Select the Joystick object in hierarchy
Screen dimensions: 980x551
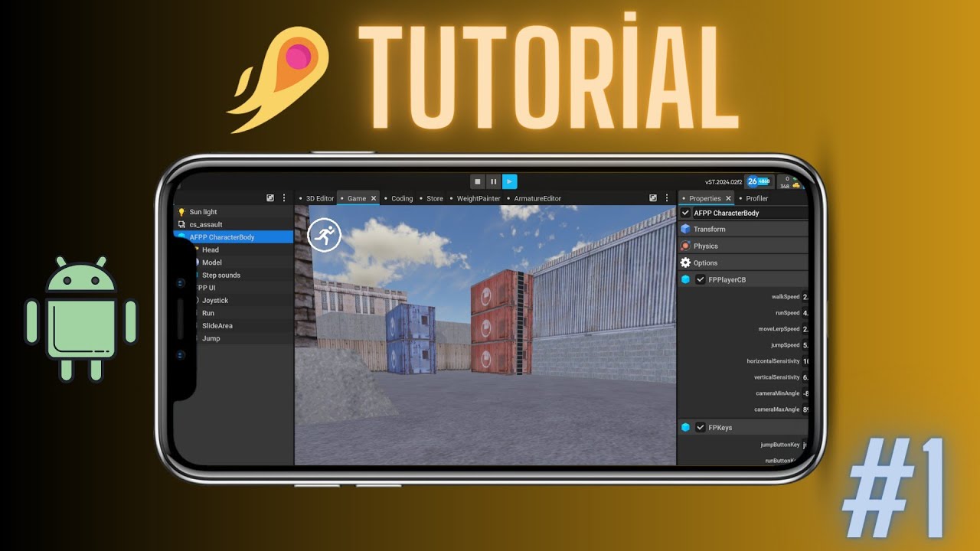pyautogui.click(x=243, y=300)
